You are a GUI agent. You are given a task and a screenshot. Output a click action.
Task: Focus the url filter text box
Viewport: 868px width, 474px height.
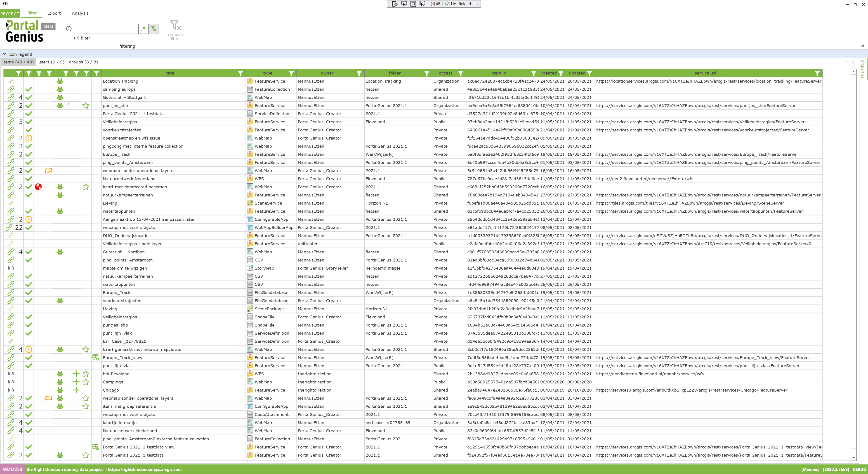click(106, 29)
